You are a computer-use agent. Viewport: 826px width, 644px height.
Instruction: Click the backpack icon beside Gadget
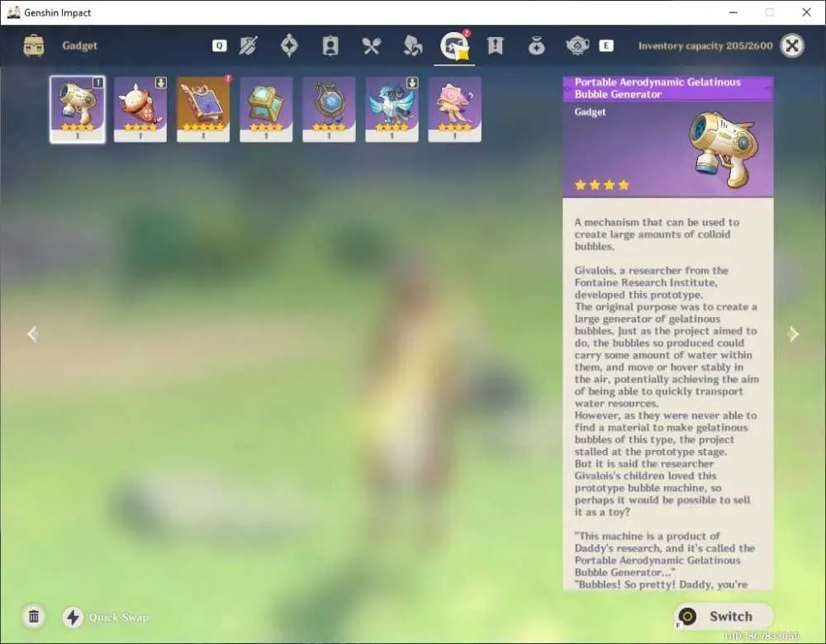tap(34, 45)
